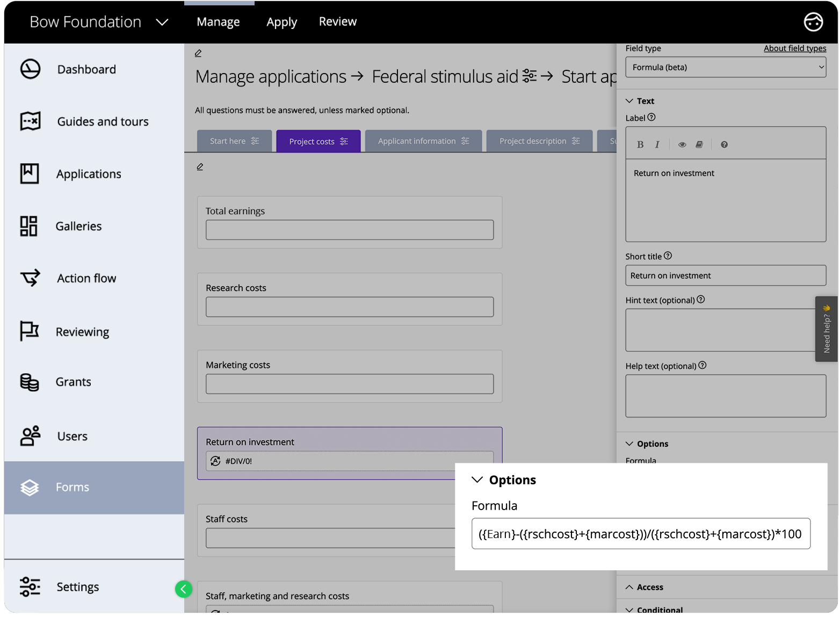840x617 pixels.
Task: Click the settings icon on Project costs tab
Action: (x=344, y=141)
